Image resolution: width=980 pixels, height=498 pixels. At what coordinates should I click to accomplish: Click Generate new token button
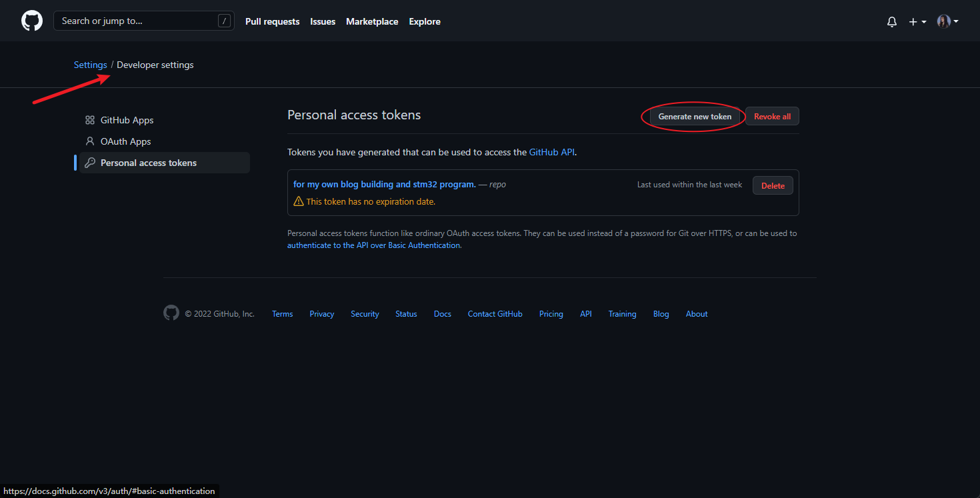695,117
